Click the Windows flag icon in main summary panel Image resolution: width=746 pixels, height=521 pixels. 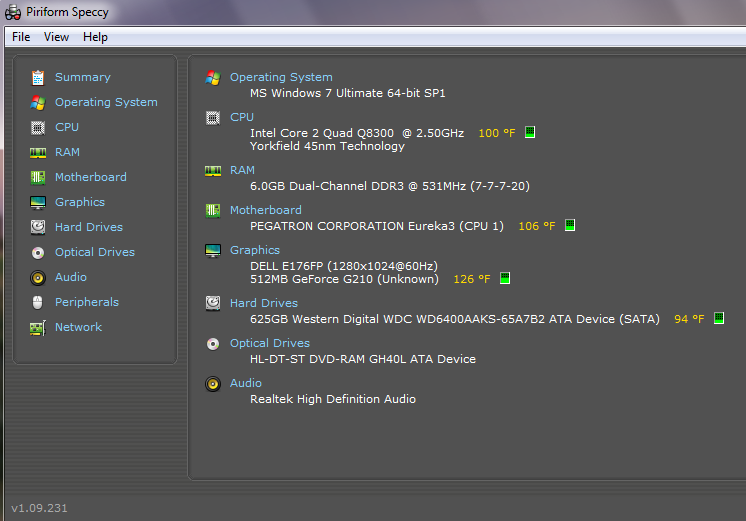[213, 78]
